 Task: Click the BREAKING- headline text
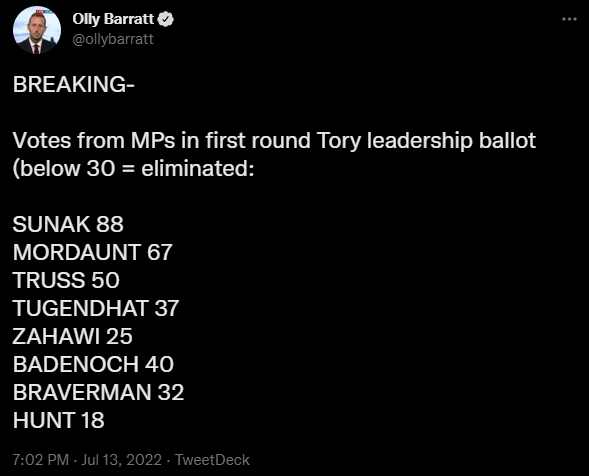[74, 84]
